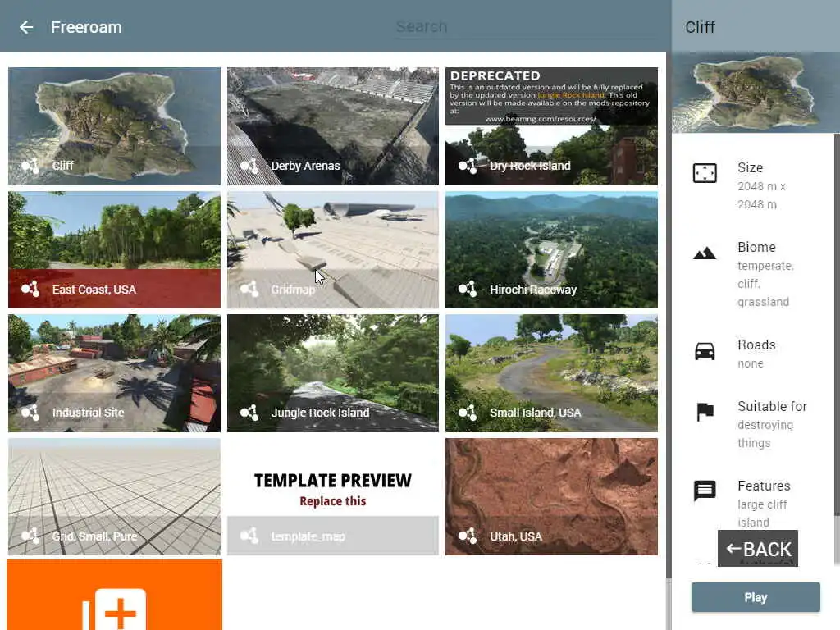Click the Freeroam page title
This screenshot has height=630, width=840.
point(86,27)
